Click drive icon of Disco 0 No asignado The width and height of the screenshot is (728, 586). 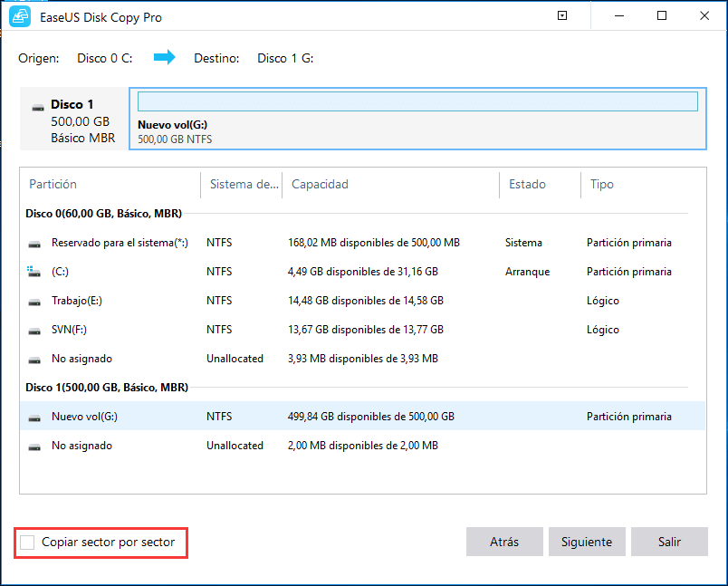(x=34, y=360)
